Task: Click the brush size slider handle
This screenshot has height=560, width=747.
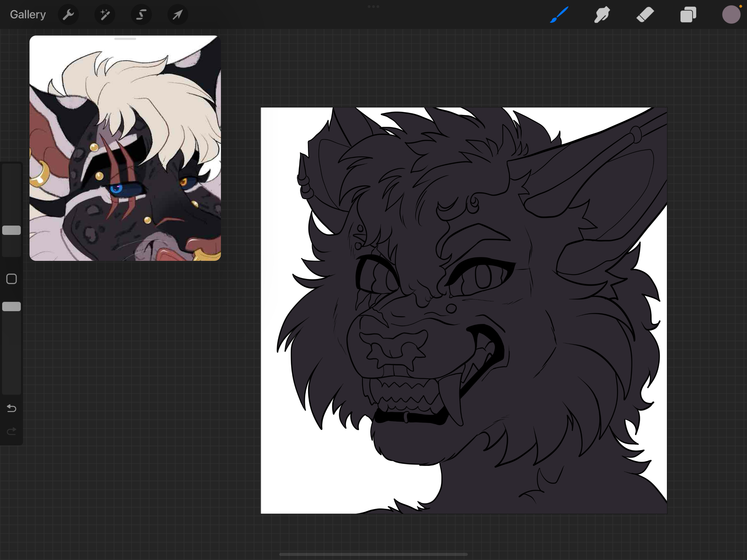Action: point(11,230)
